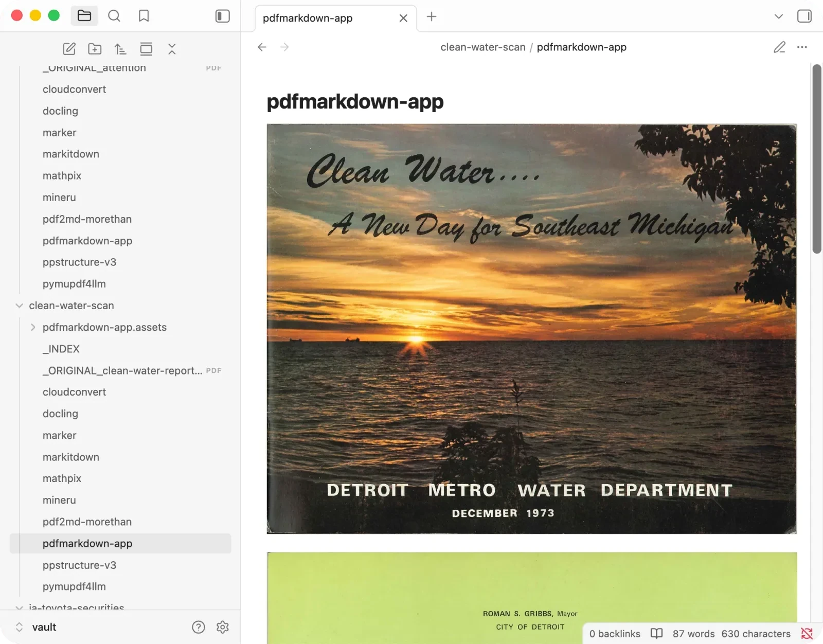Viewport: 823px width, 644px height.
Task: Select the pdfmarkdown-app tab
Action: [x=336, y=18]
